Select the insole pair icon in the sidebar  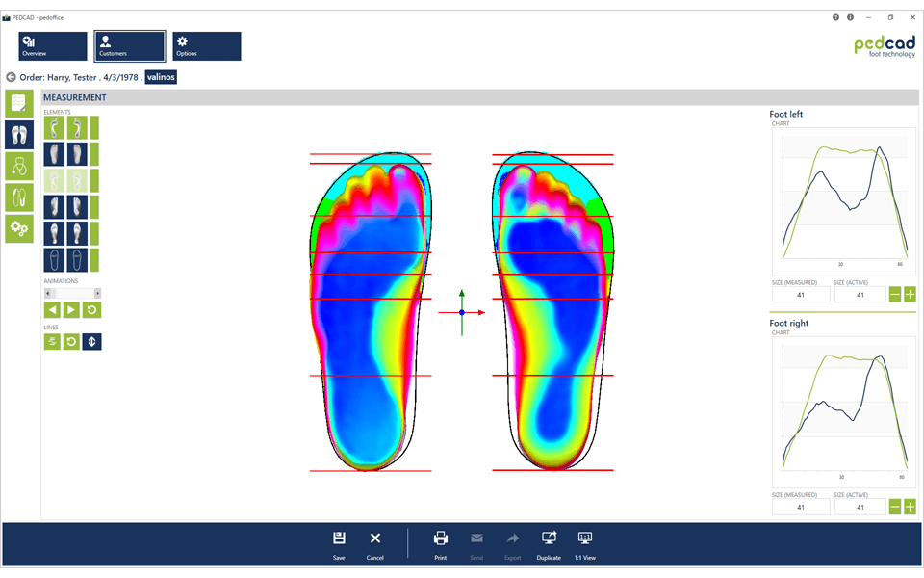click(x=17, y=197)
